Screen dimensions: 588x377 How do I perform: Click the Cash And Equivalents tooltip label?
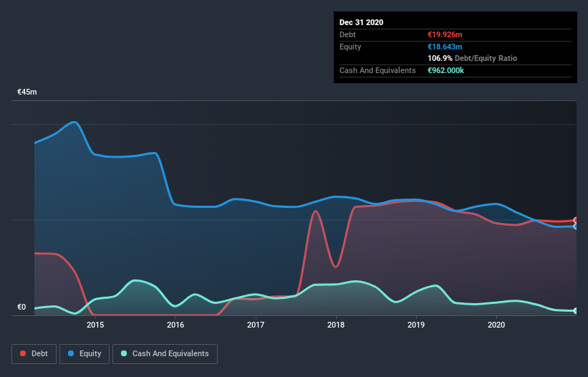click(x=377, y=70)
